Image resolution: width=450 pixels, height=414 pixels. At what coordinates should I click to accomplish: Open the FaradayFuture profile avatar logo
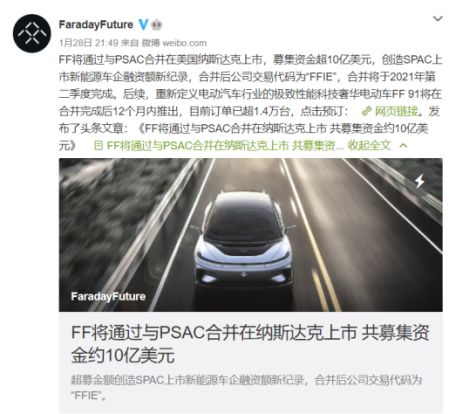32,33
